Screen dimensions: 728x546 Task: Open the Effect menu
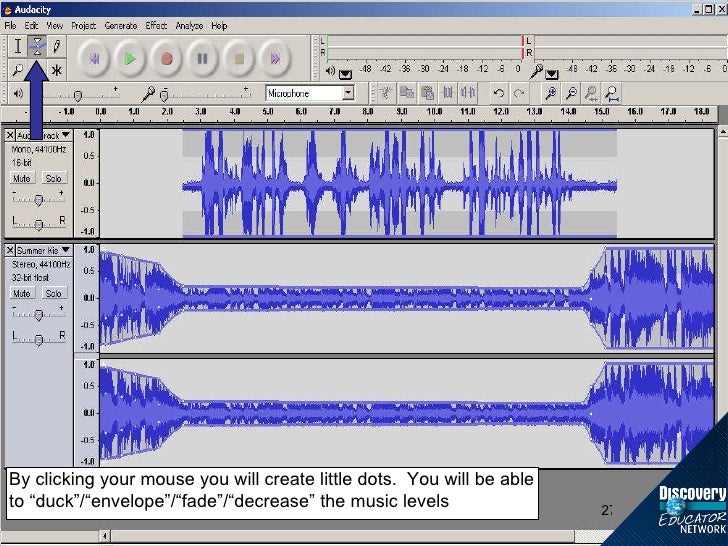[x=156, y=25]
